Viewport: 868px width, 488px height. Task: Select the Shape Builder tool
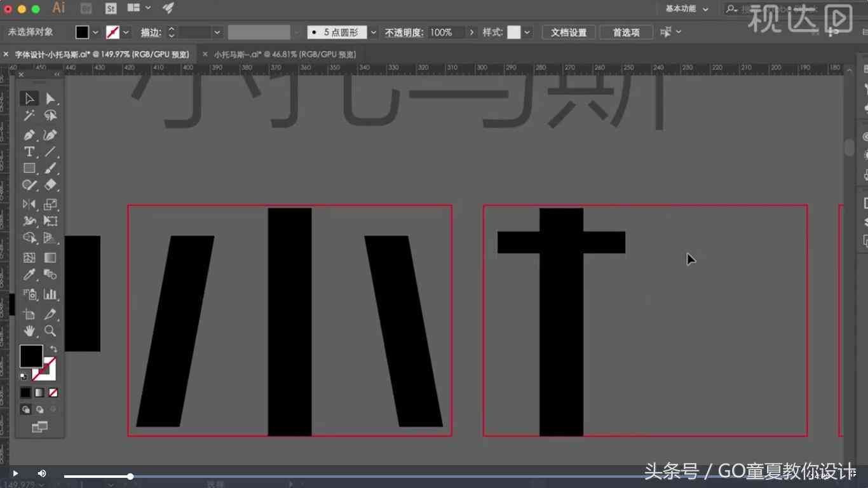(29, 238)
